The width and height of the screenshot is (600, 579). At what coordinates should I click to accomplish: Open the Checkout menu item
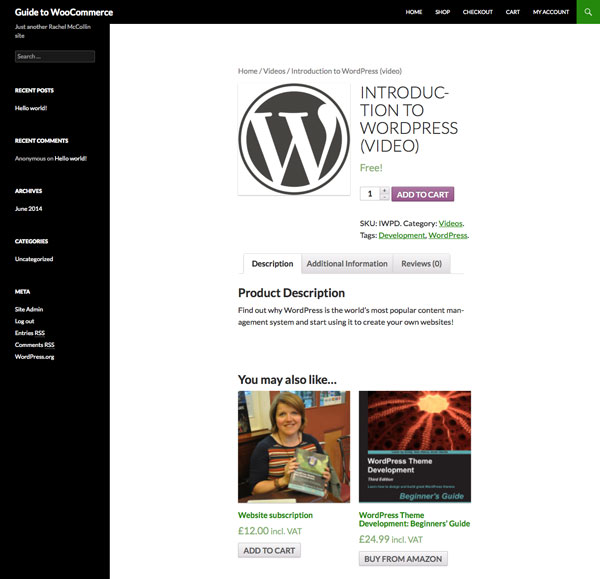[478, 12]
